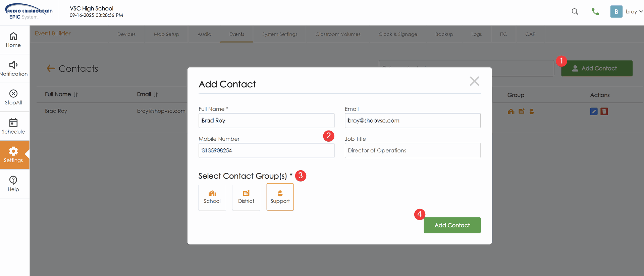Open the Home sidebar item
Image resolution: width=644 pixels, height=276 pixels.
[13, 40]
